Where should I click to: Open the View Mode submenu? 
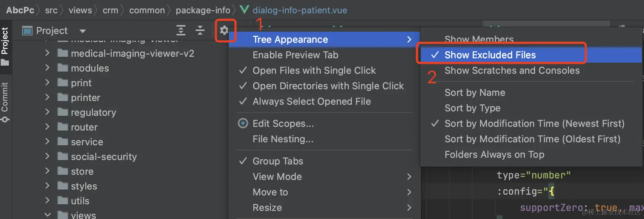277,177
